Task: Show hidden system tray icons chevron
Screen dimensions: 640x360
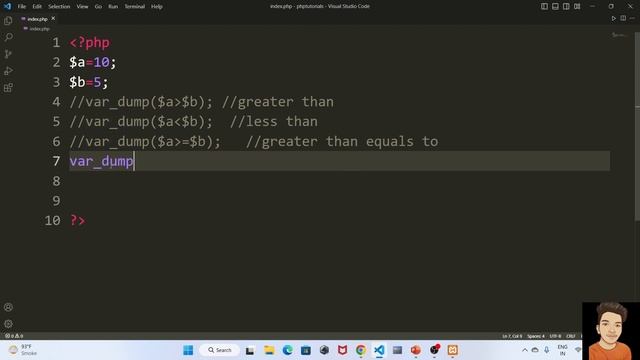Action: (525, 350)
